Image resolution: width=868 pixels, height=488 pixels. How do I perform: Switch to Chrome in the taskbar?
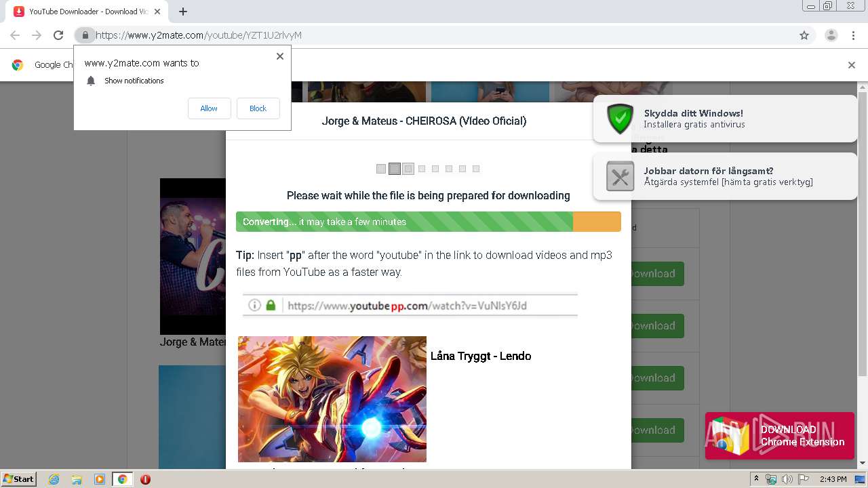pos(122,479)
